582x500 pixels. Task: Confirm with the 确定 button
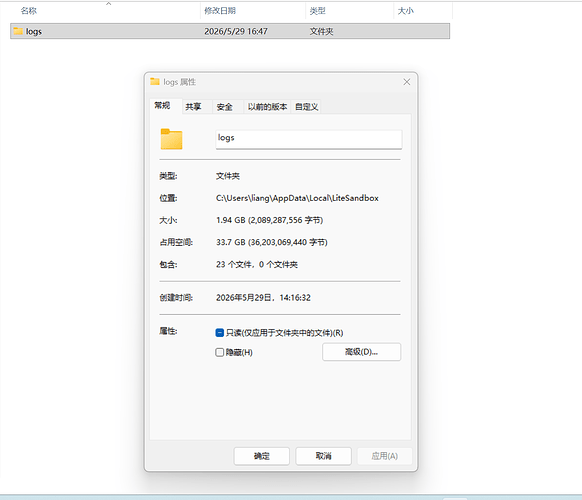(262, 456)
